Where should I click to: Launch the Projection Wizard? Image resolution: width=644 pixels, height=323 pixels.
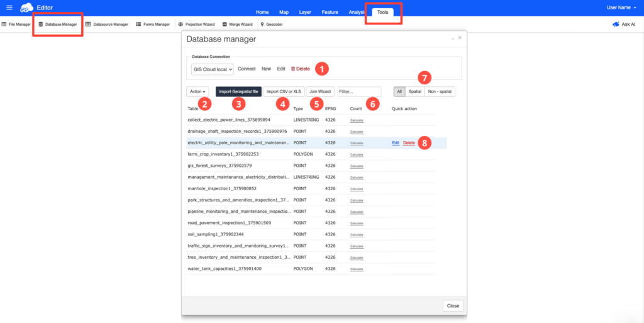pyautogui.click(x=197, y=25)
